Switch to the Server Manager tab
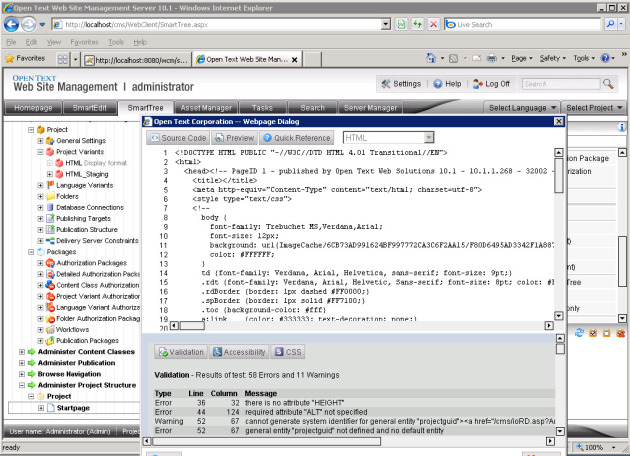This screenshot has width=630, height=456. [x=370, y=108]
